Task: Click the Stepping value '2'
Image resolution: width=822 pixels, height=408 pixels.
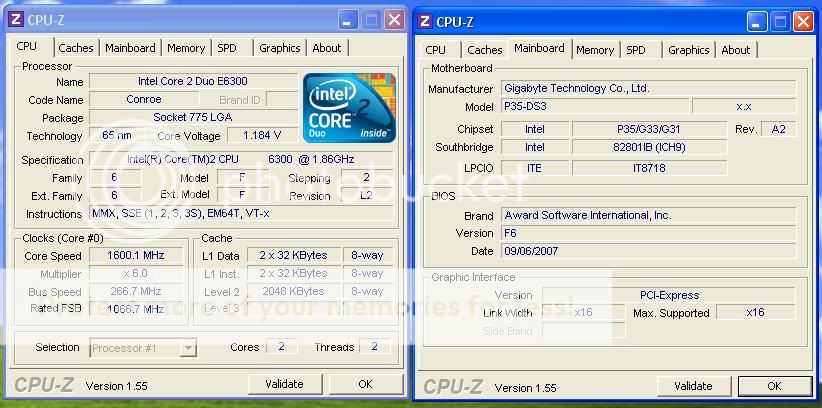Action: coord(366,177)
